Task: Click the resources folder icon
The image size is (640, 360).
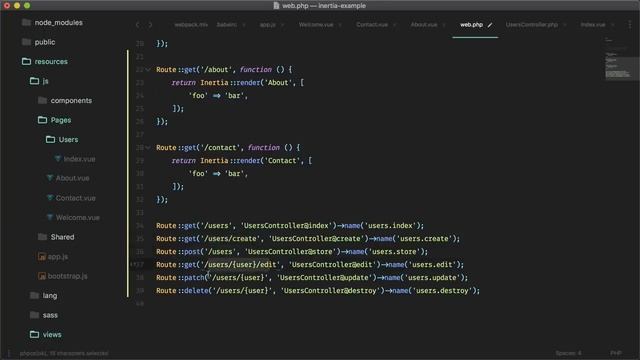Action: point(26,61)
